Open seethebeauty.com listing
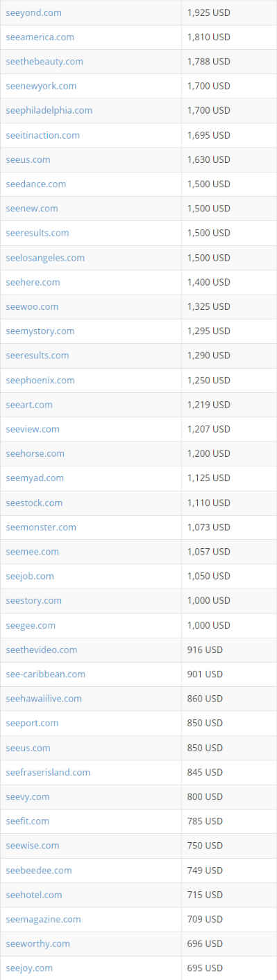Screen dimensions: 277x980 pos(44,62)
